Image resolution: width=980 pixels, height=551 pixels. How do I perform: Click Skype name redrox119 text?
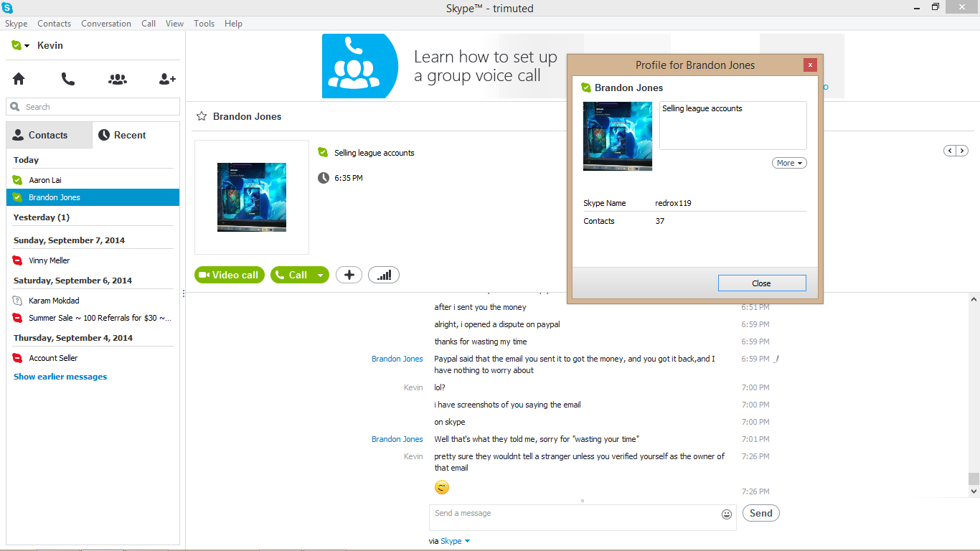click(674, 203)
